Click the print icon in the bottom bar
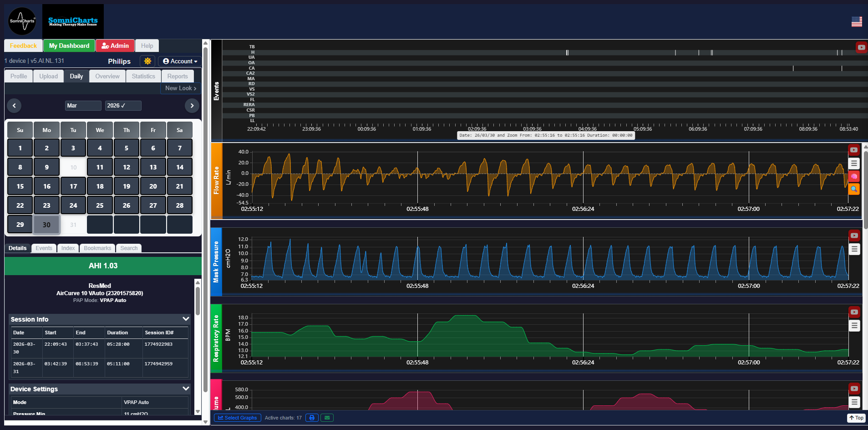The image size is (868, 430). coord(312,418)
